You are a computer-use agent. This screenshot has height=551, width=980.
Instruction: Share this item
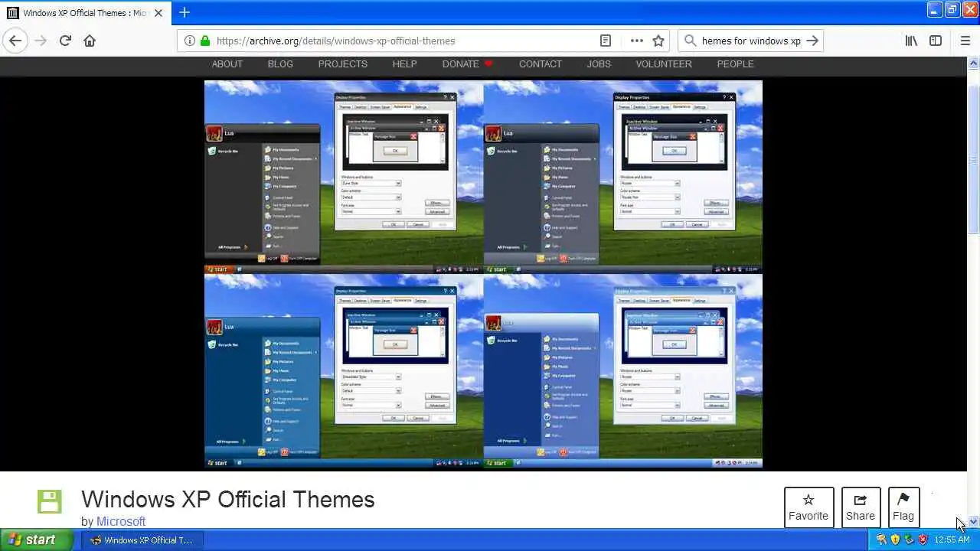[861, 507]
